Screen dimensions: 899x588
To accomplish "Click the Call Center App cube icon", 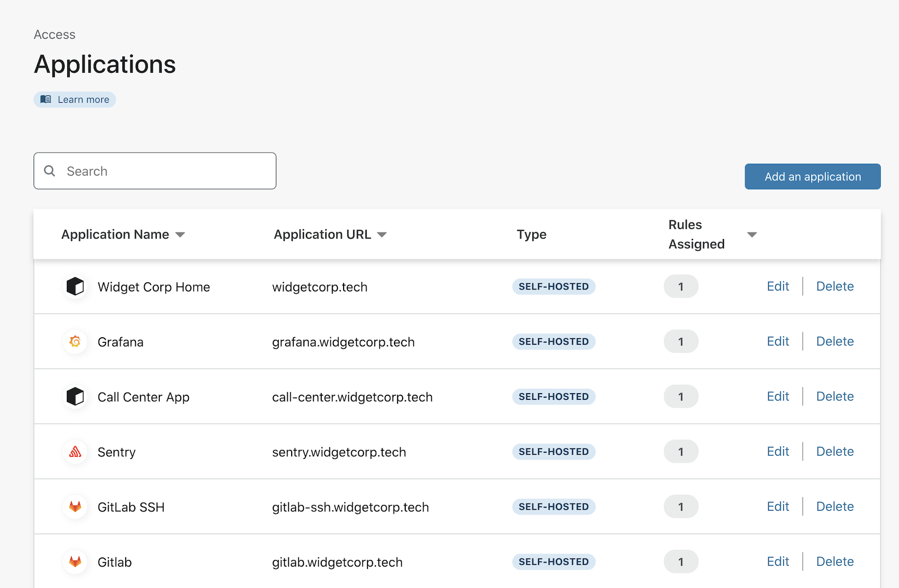I will pos(75,396).
